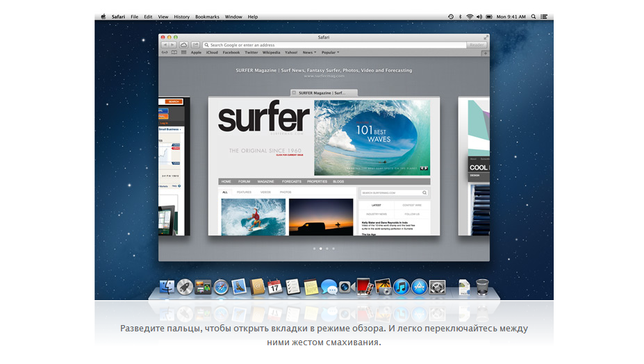Open the Pages document in Dock
This screenshot has width=644, height=364.
tap(464, 287)
